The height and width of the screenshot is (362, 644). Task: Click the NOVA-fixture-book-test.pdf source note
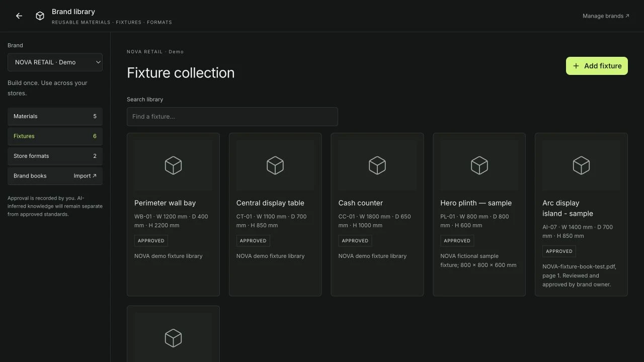579,276
